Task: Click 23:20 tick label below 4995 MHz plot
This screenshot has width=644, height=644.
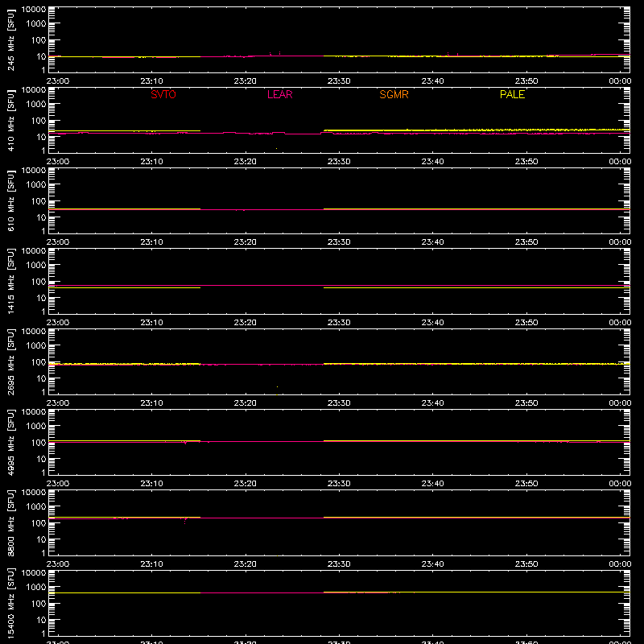Action: [x=246, y=484]
